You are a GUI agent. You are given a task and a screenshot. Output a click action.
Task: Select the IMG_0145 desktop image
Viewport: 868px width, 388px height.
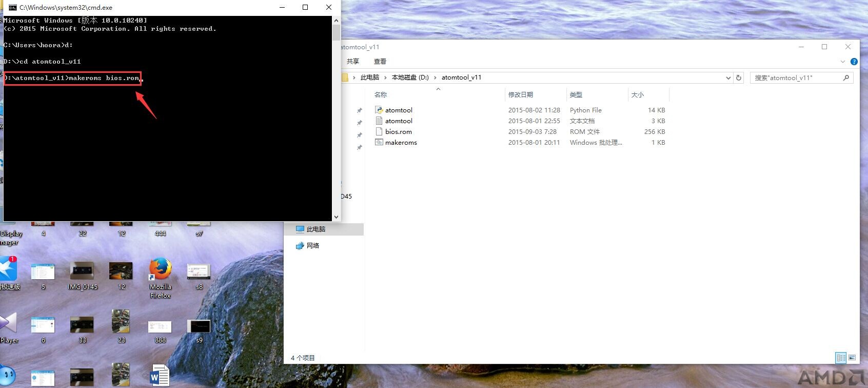point(83,276)
